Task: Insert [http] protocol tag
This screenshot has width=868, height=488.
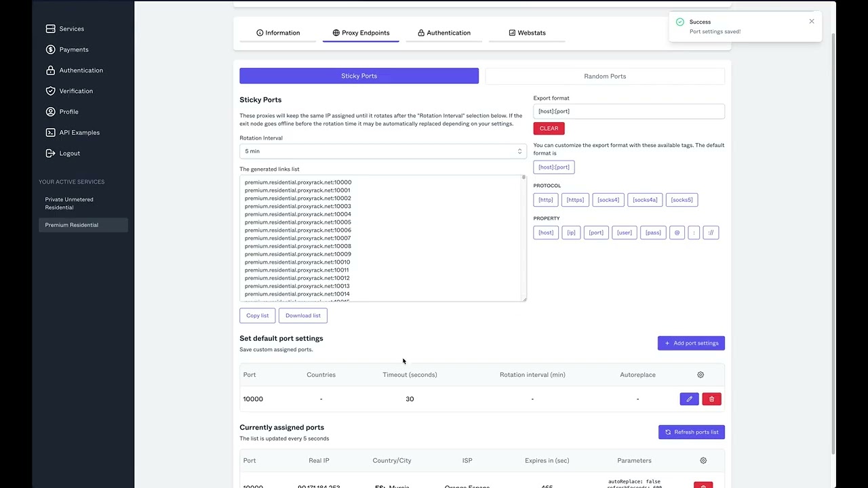Action: tap(545, 200)
